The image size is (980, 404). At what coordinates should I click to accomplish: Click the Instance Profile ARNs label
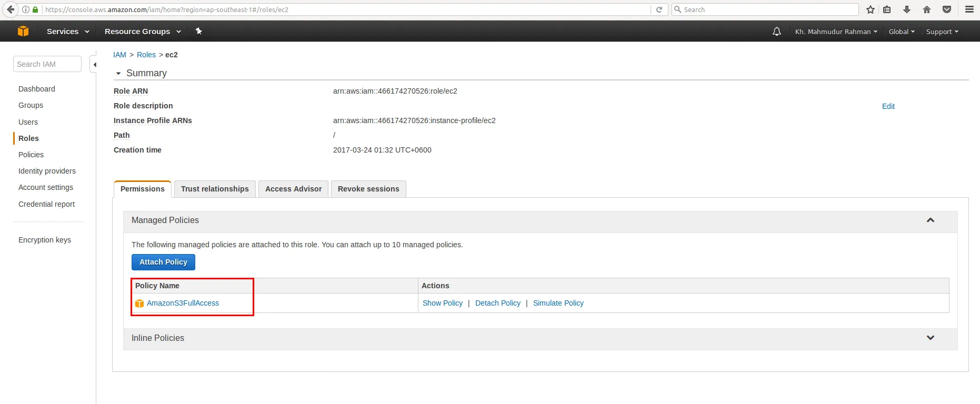pyautogui.click(x=153, y=120)
